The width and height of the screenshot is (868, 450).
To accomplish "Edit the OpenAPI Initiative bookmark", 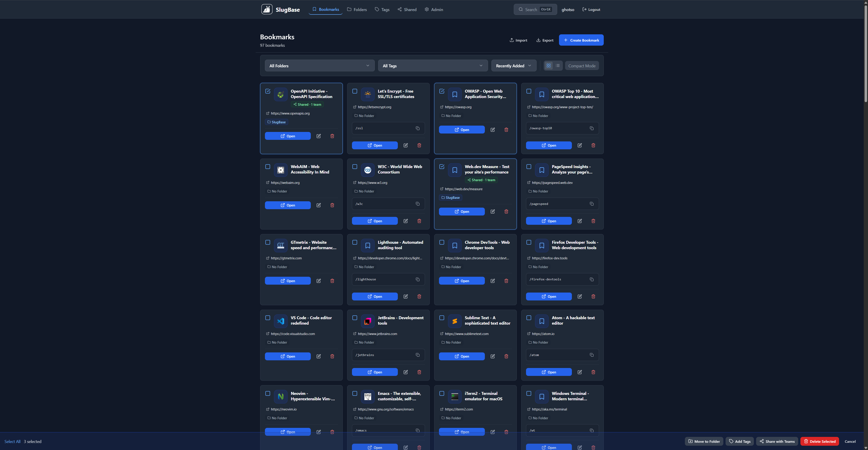I will tap(318, 136).
